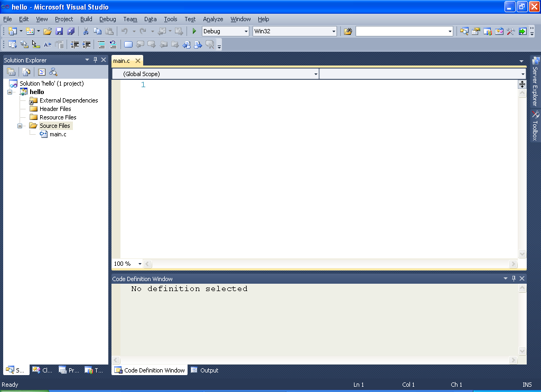Viewport: 541px width, 392px height.
Task: Comment out the selected lines icon
Action: tap(101, 44)
